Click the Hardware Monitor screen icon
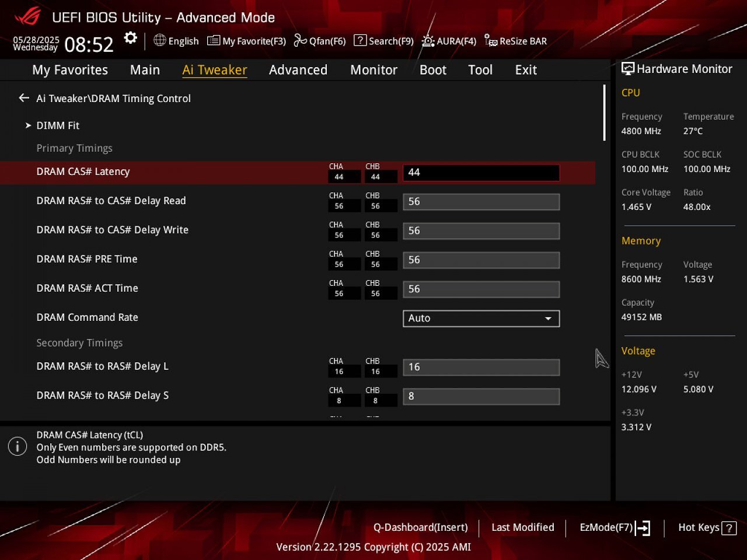This screenshot has height=560, width=747. click(628, 68)
